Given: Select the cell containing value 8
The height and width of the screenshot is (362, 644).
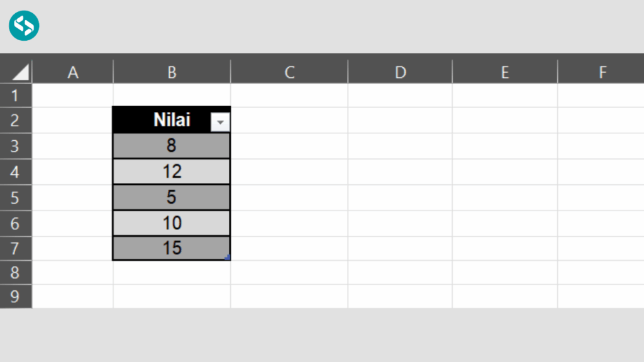Looking at the screenshot, I should click(x=170, y=145).
